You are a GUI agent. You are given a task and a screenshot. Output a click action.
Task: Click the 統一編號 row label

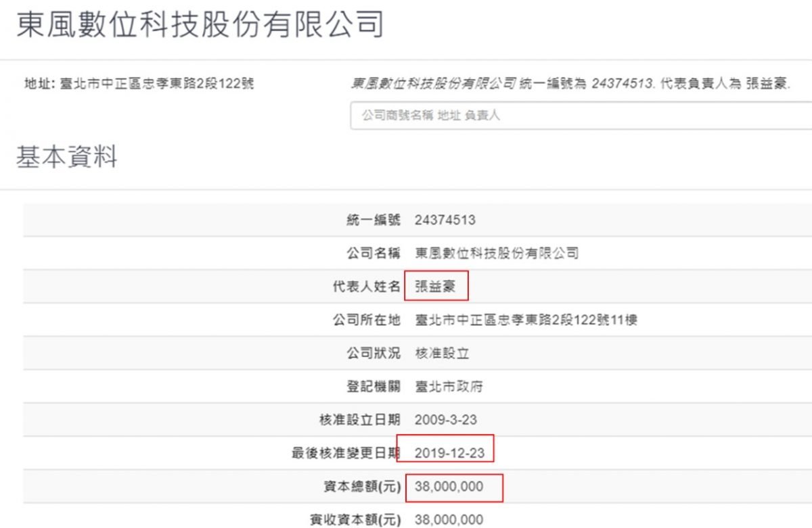(x=373, y=220)
